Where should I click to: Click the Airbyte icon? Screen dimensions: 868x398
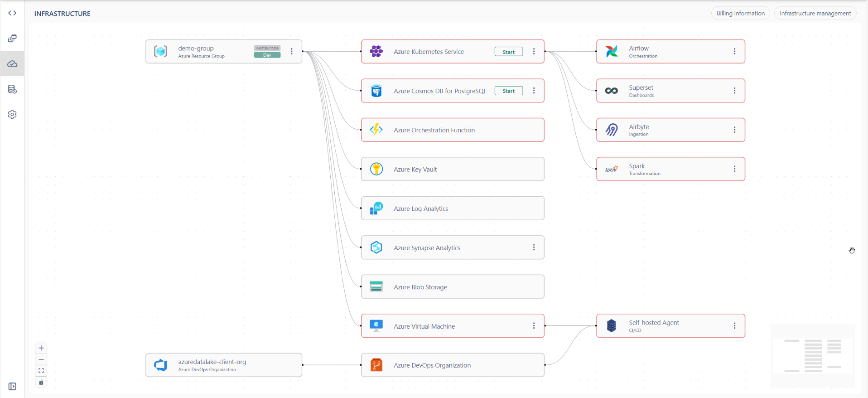612,130
